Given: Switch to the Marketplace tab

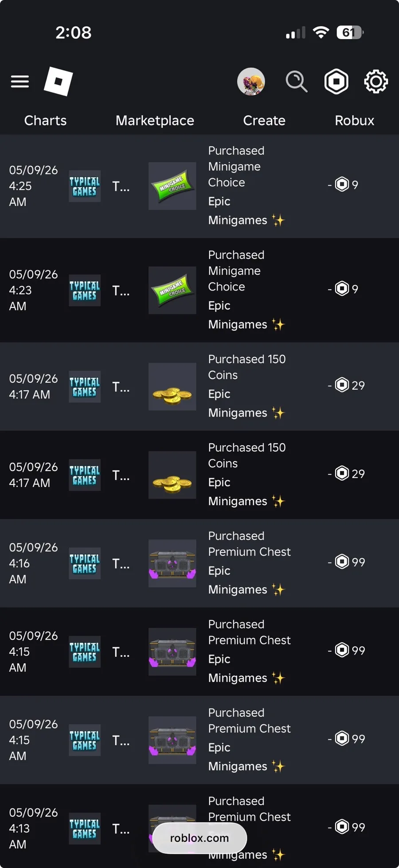Looking at the screenshot, I should [155, 121].
